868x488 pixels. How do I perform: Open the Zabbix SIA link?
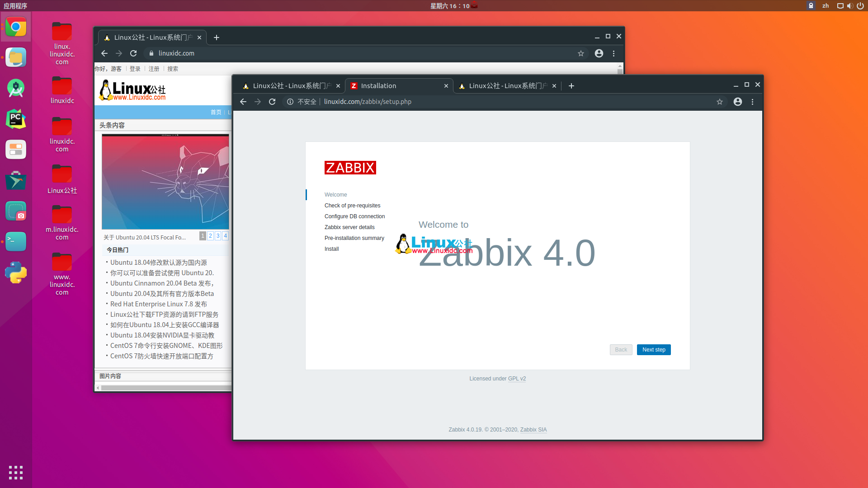pyautogui.click(x=533, y=430)
